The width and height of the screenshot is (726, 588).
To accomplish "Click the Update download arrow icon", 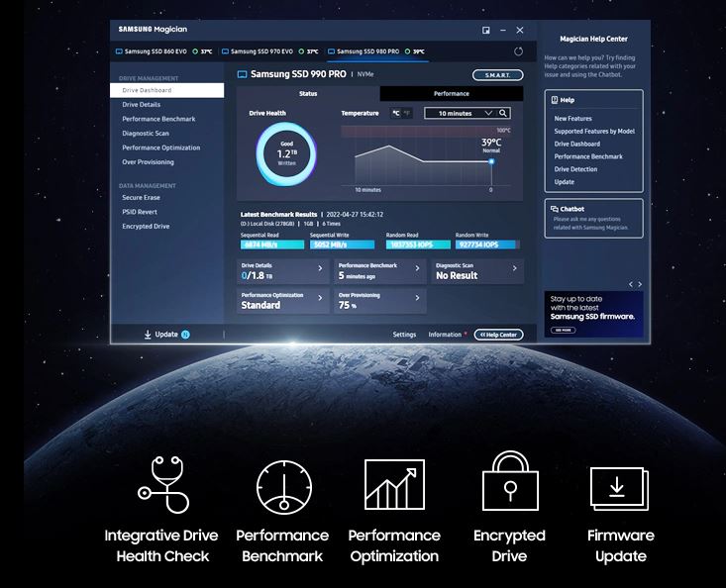I will 148,334.
